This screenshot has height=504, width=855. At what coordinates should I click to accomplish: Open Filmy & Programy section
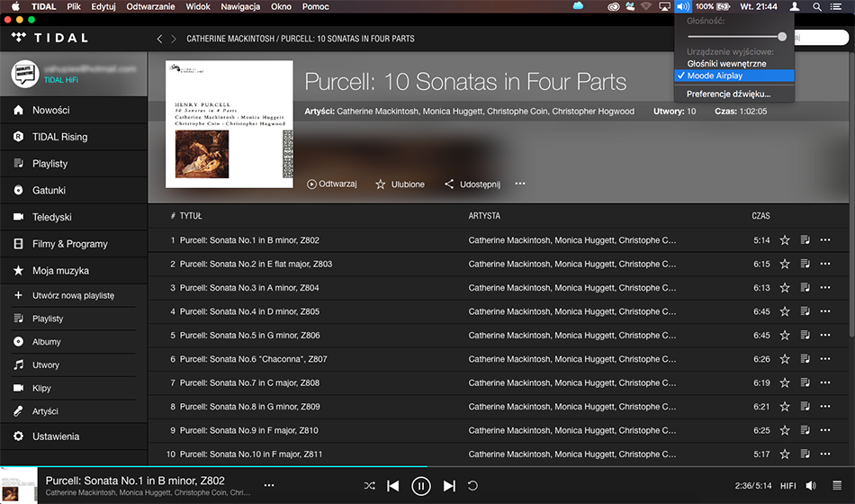[x=74, y=244]
